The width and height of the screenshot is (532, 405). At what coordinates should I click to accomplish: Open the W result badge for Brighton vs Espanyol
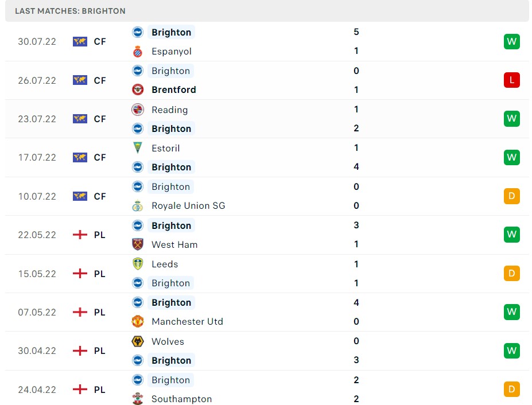(511, 41)
